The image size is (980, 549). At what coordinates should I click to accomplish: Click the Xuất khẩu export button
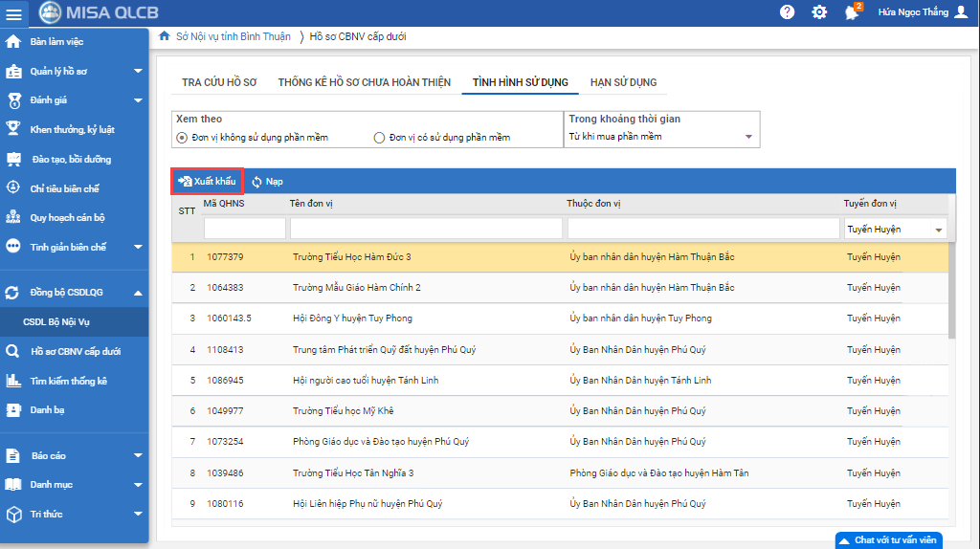[x=208, y=182]
